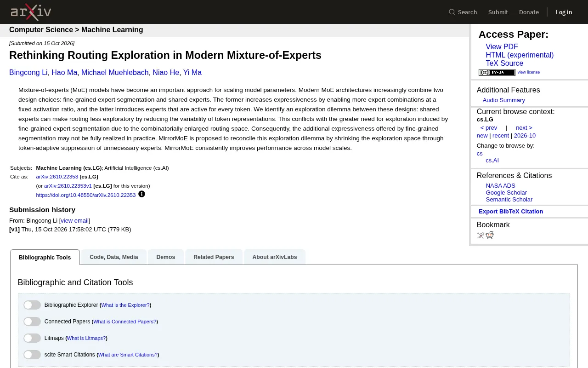Click the view email link

(x=74, y=221)
